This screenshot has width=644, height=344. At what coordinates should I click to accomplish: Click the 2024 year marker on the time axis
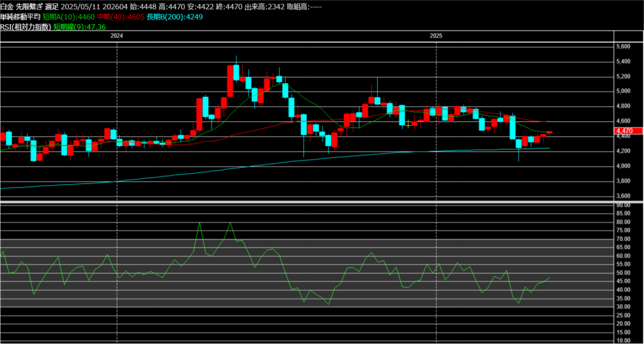[117, 36]
